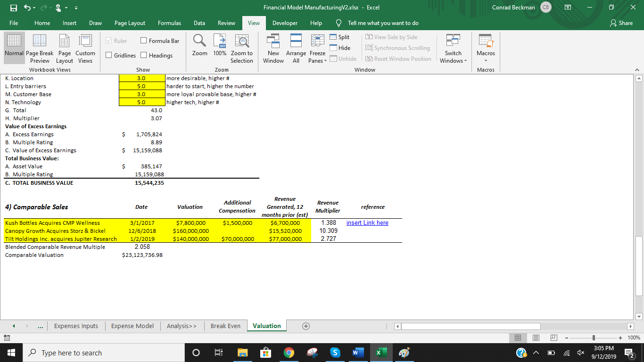Reset zoom to 100%
Image resolution: width=644 pixels, height=362 pixels.
click(220, 46)
